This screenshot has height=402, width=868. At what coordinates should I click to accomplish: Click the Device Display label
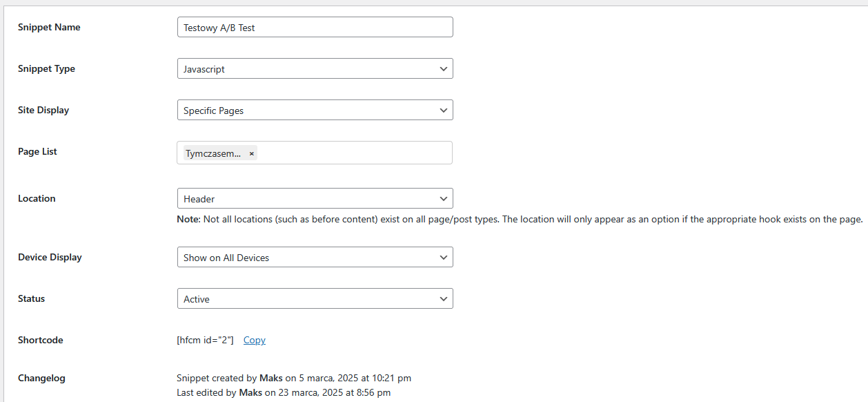50,257
